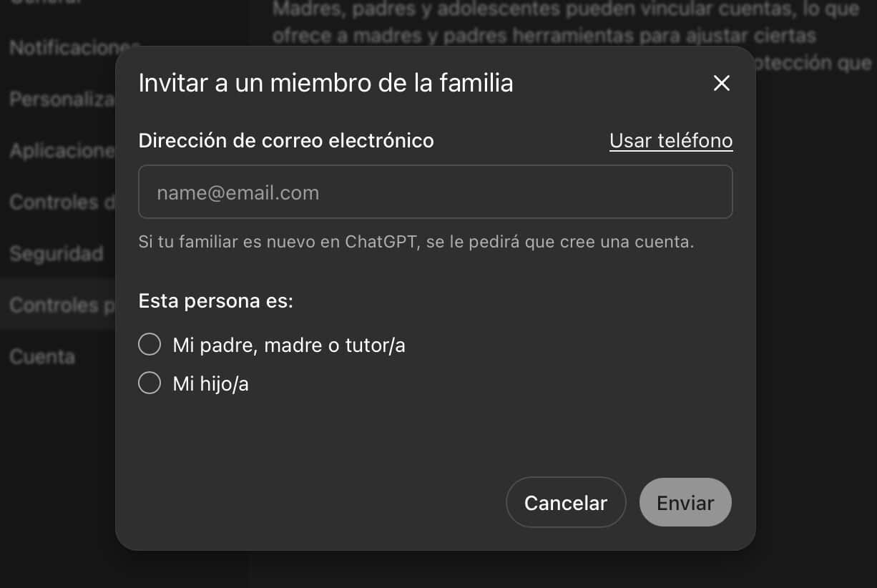Viewport: 877px width, 588px height.
Task: Click the 'Invitar a un miembro de la familia' title
Action: pos(325,84)
